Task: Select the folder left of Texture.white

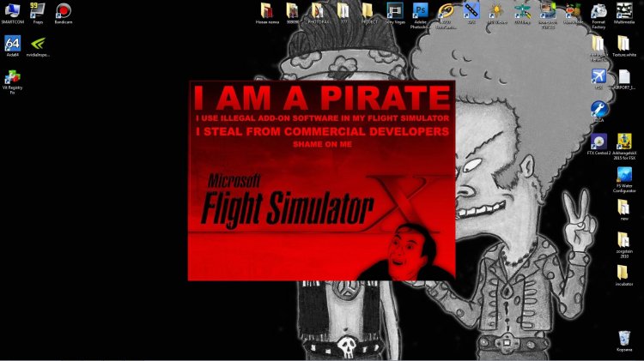Action: pos(598,48)
